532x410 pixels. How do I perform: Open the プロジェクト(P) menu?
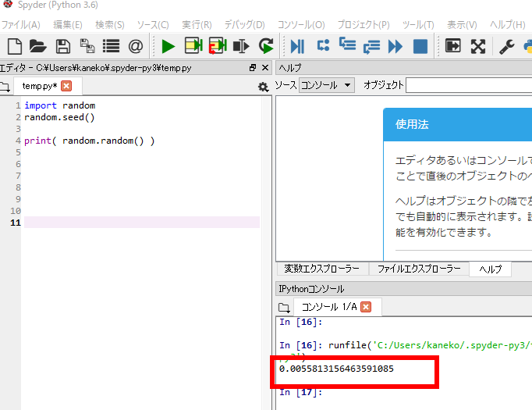point(364,25)
